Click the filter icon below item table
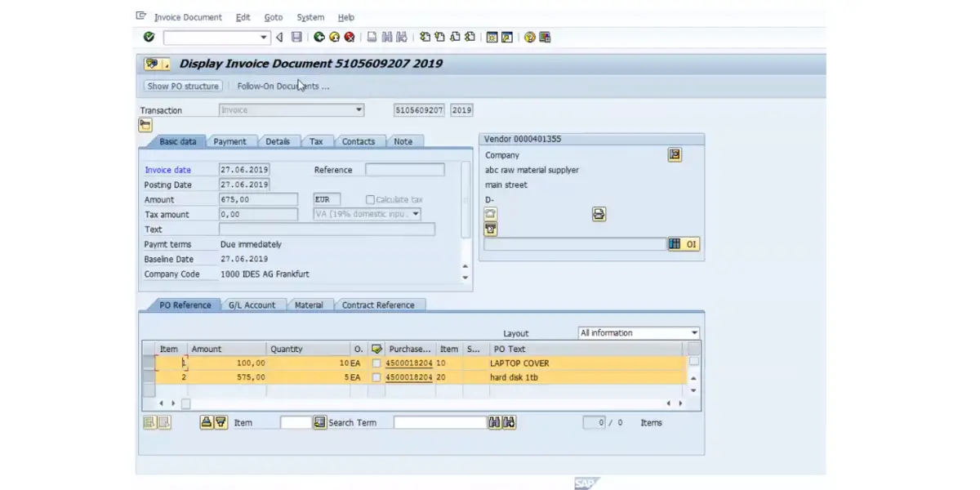Screen dimensions: 980x490 (220, 422)
